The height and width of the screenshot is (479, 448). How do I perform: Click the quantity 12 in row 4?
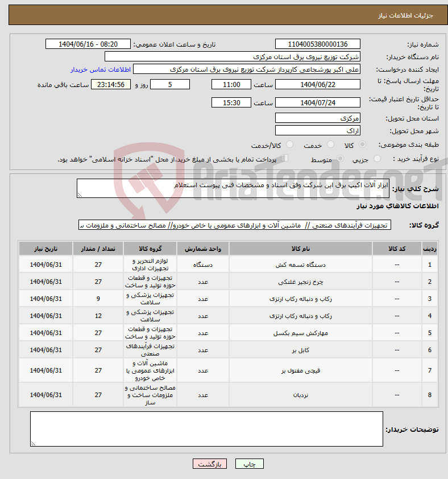98,316
